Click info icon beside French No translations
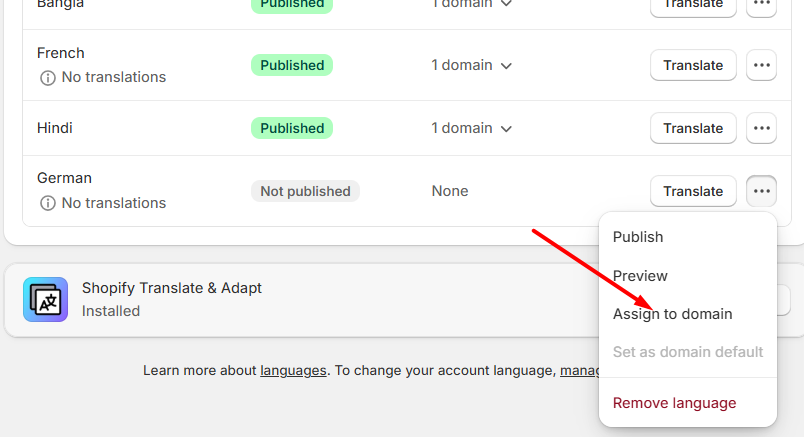Screen dimensions: 804x437 (47, 78)
